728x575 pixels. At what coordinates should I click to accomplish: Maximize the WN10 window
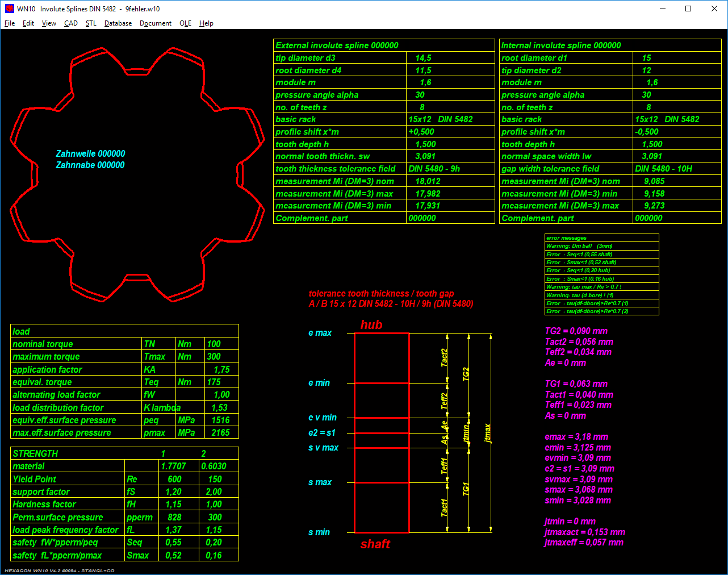tap(688, 9)
